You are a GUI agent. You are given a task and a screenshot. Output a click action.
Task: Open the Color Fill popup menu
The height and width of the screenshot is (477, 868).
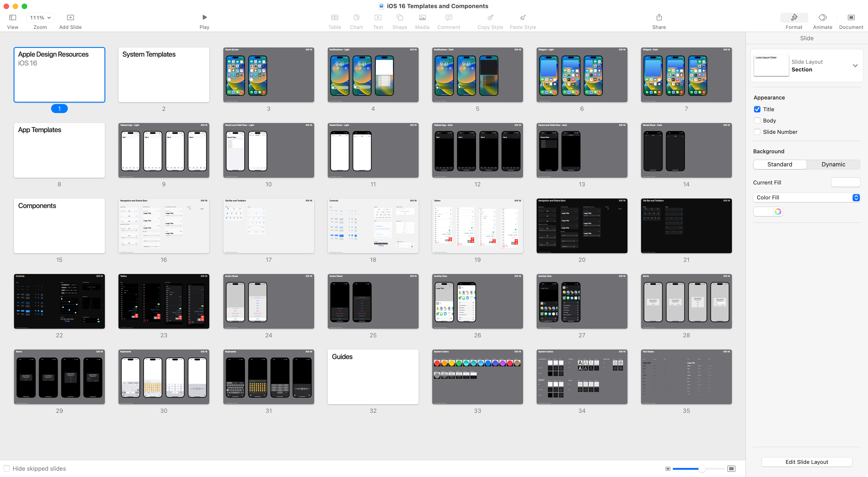click(806, 198)
